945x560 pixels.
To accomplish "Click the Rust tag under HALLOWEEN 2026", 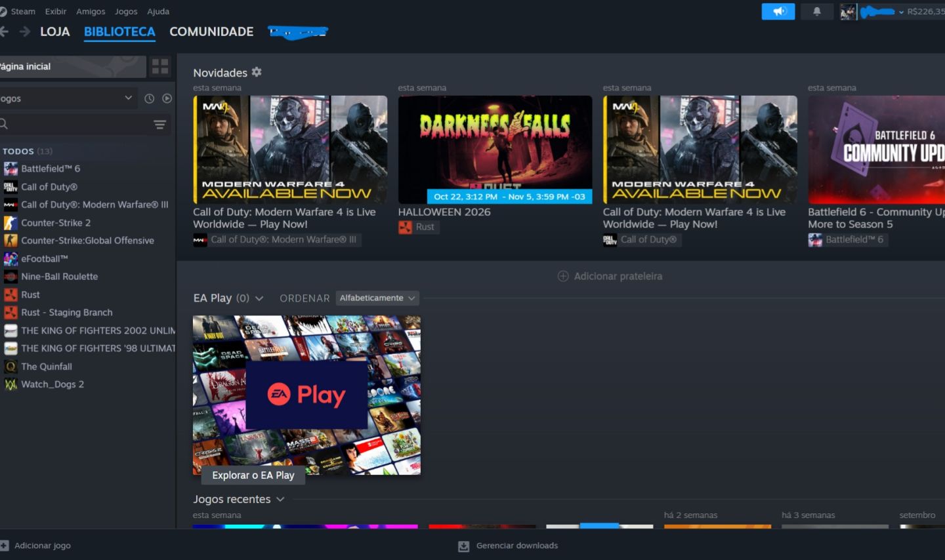I will 417,227.
